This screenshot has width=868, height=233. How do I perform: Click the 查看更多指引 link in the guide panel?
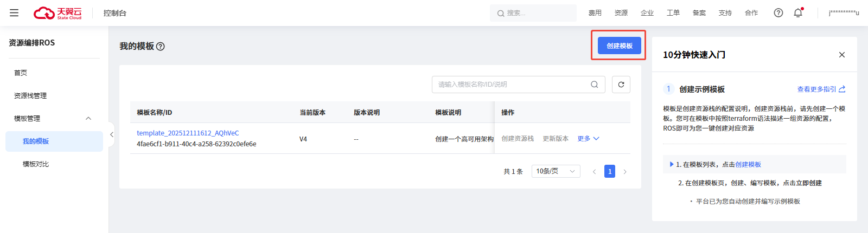821,89
